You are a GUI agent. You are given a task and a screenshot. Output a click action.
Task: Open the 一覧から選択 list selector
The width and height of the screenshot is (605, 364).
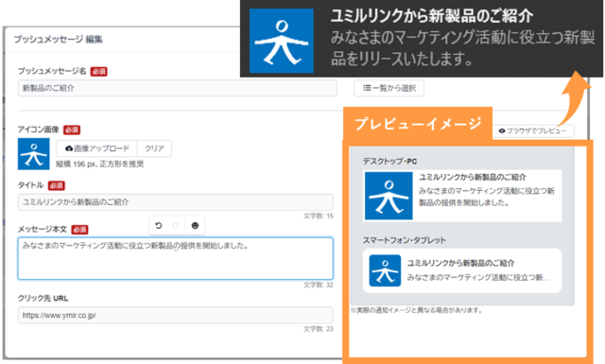point(389,88)
